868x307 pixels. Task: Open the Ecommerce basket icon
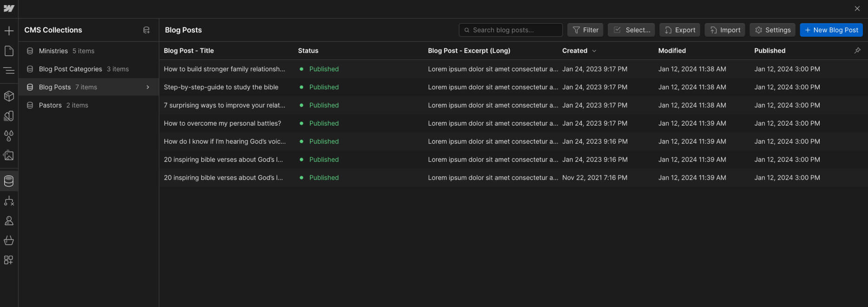pyautogui.click(x=9, y=240)
